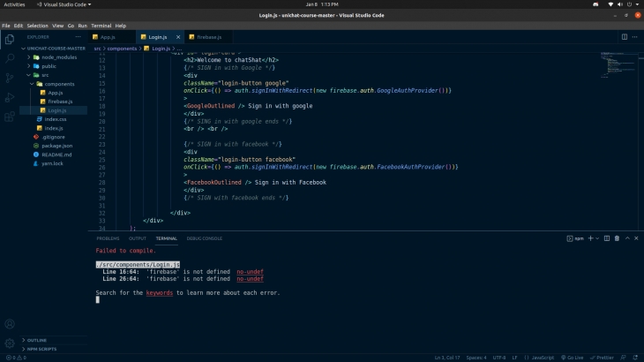
Task: Kill terminal with trash icon
Action: (617, 238)
